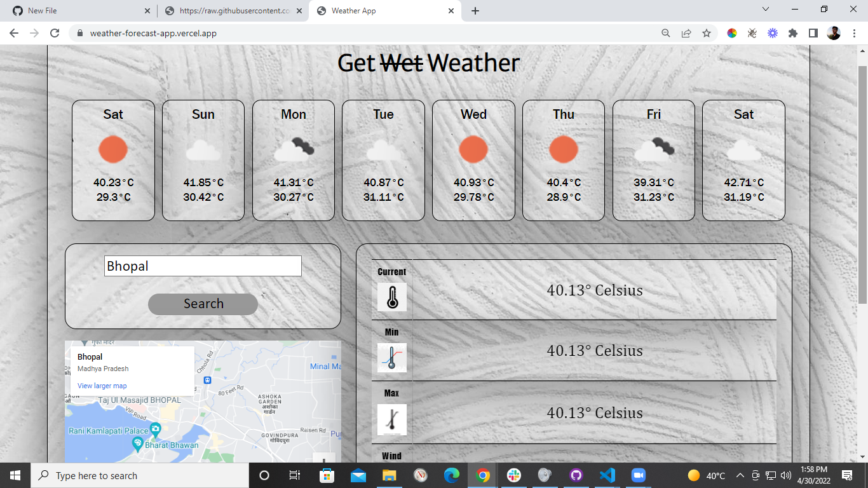868x488 pixels.
Task: Show hidden system tray icons
Action: [x=740, y=475]
